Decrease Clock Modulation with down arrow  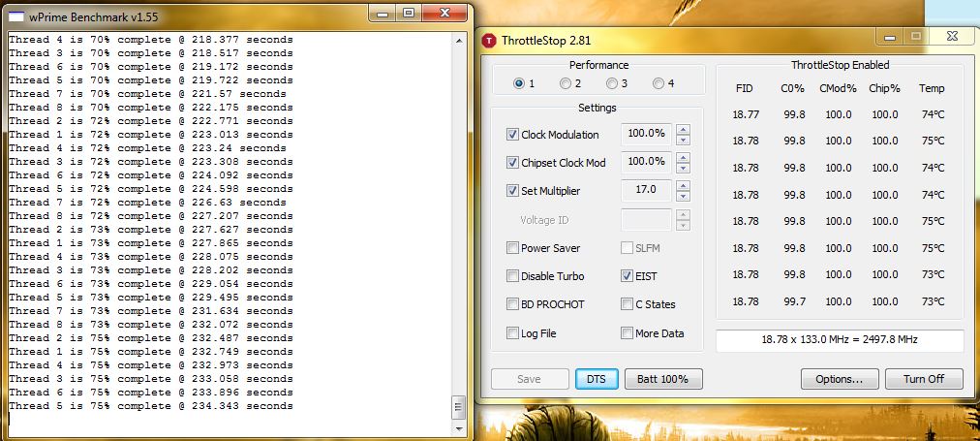(684, 141)
